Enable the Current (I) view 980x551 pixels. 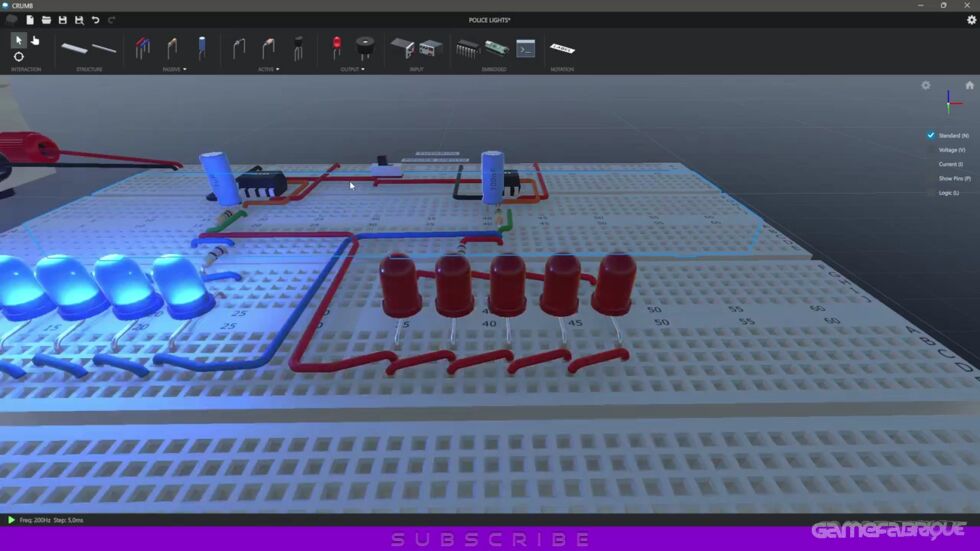coord(950,164)
